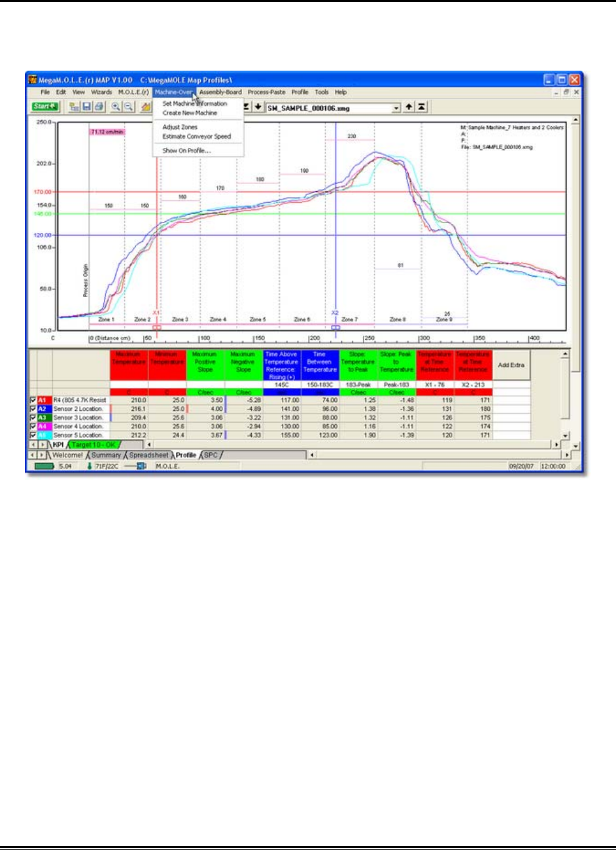
Task: Click the graph vertical scrollbar up arrow
Action: tap(575, 121)
